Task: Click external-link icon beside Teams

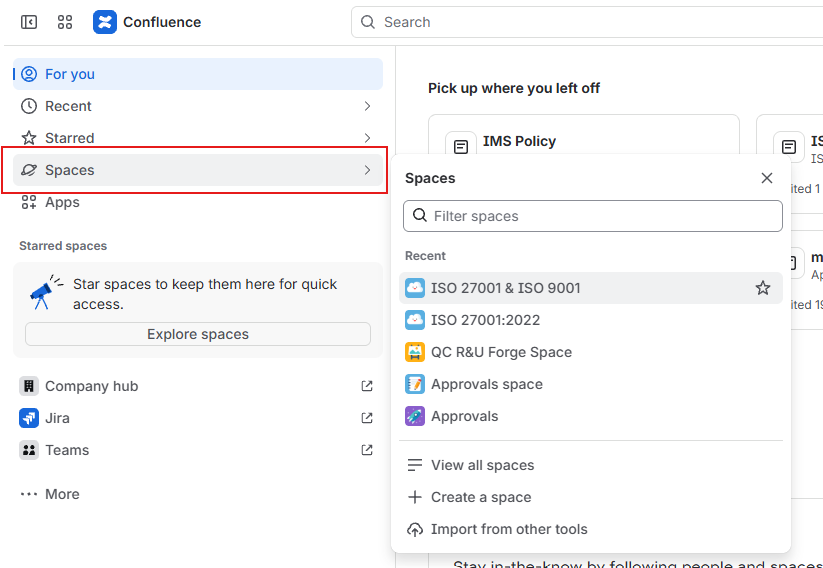Action: 367,450
